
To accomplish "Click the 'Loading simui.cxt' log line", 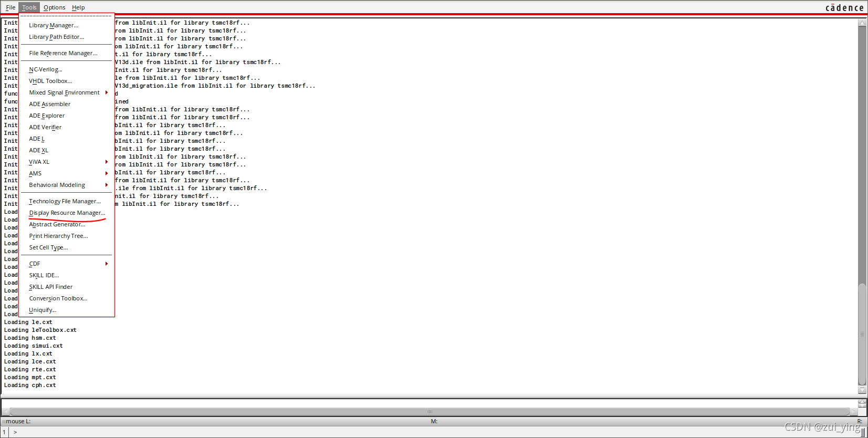I will [x=33, y=346].
